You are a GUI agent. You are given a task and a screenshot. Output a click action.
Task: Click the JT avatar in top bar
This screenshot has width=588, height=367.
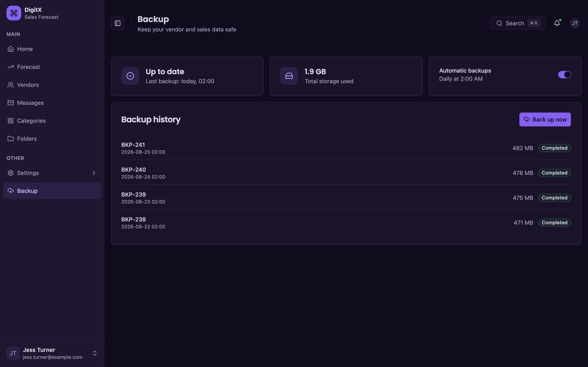575,23
